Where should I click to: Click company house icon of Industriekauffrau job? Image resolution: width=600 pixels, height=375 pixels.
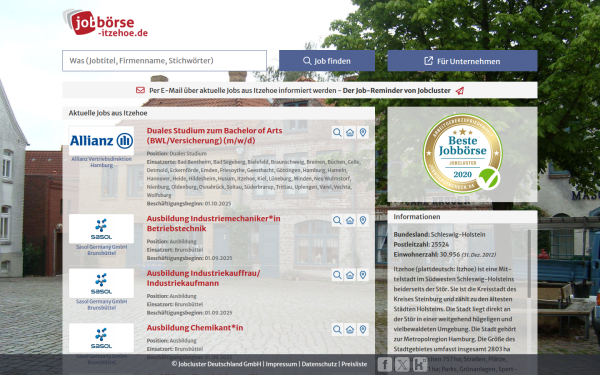coord(350,275)
